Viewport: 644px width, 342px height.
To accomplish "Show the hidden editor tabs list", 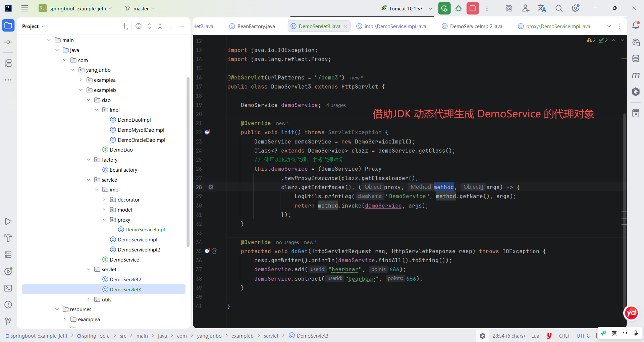I will point(609,26).
